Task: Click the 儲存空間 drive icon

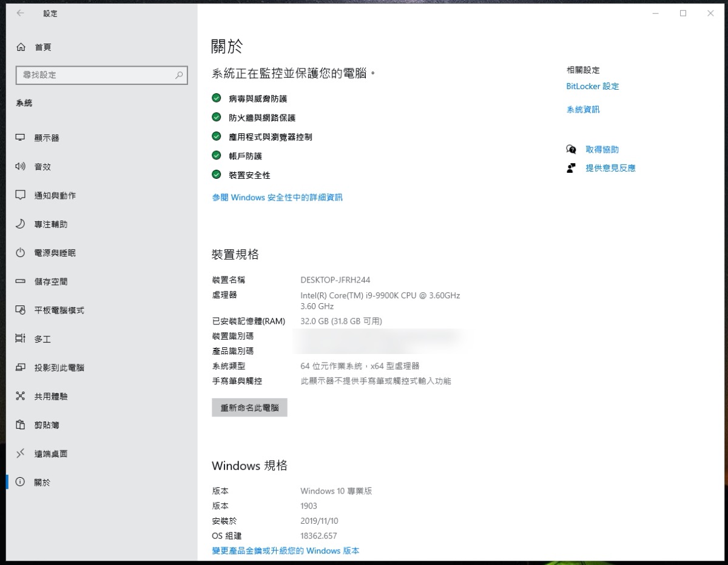Action: [x=21, y=281]
